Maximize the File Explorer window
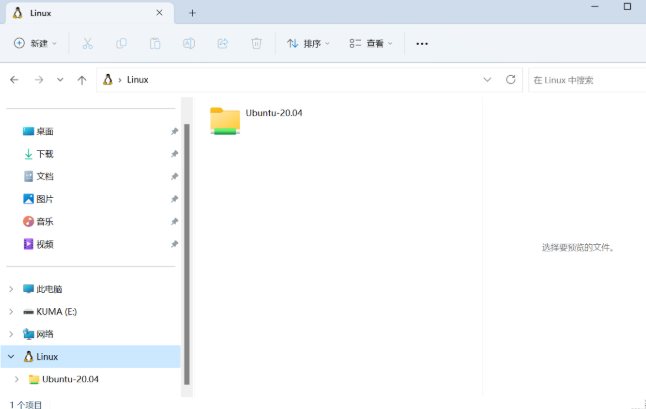 pos(627,7)
